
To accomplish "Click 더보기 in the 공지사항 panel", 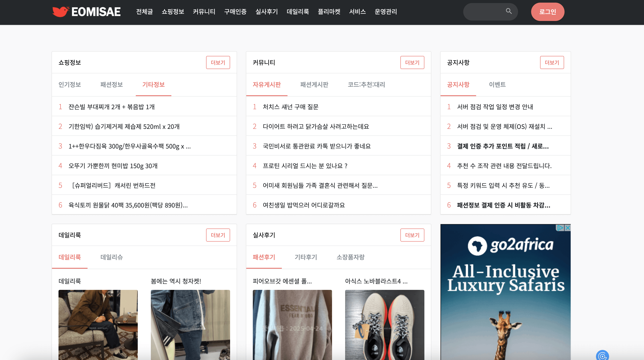I will click(x=551, y=62).
